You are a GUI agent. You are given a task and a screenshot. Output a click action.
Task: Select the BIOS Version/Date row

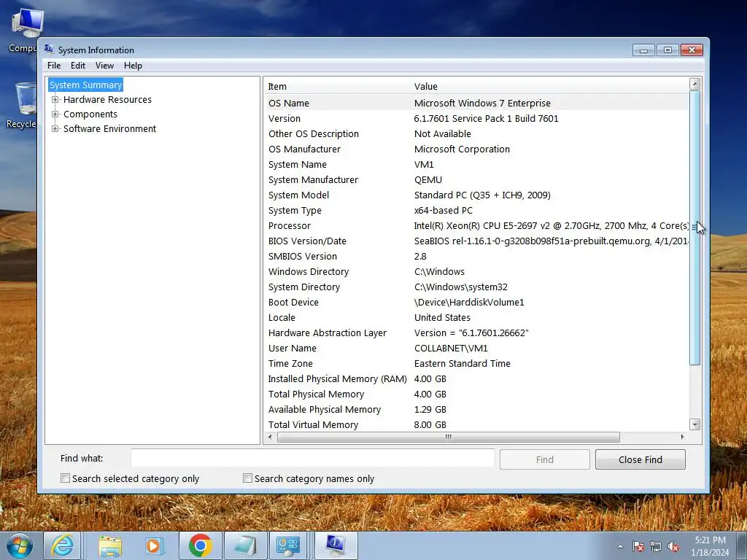(x=476, y=241)
